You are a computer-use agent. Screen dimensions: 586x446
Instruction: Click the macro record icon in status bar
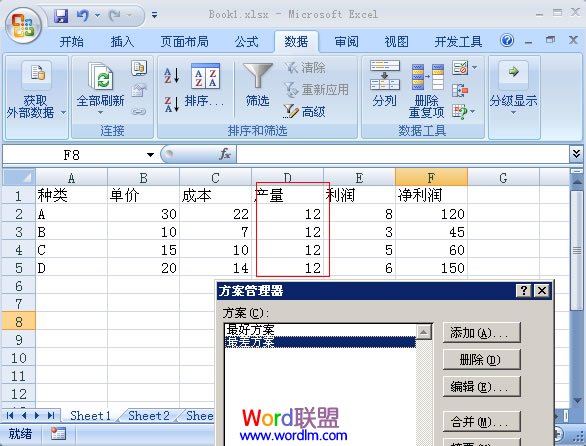(x=58, y=434)
